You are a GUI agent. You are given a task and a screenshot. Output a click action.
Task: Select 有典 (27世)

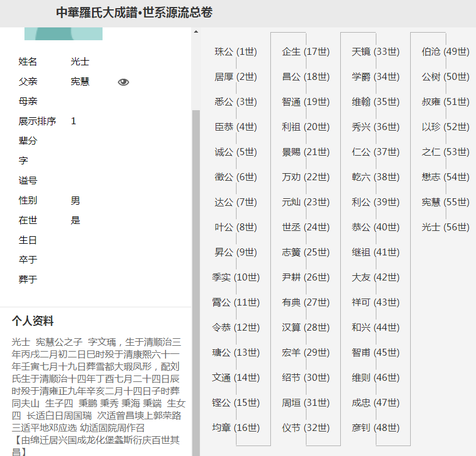click(x=306, y=303)
